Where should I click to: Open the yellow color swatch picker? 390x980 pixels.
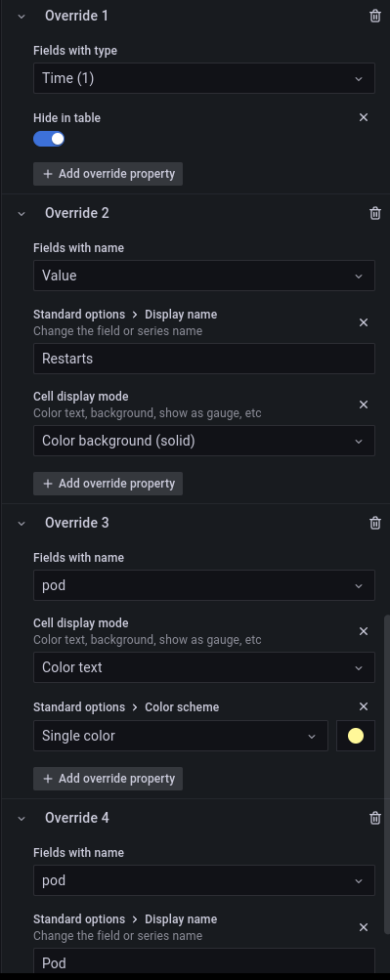pos(356,736)
